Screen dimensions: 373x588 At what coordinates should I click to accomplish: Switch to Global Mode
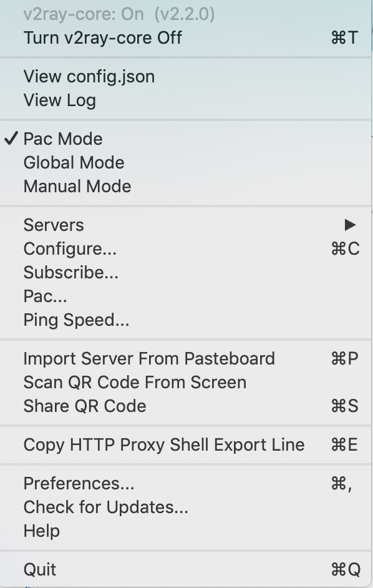74,162
